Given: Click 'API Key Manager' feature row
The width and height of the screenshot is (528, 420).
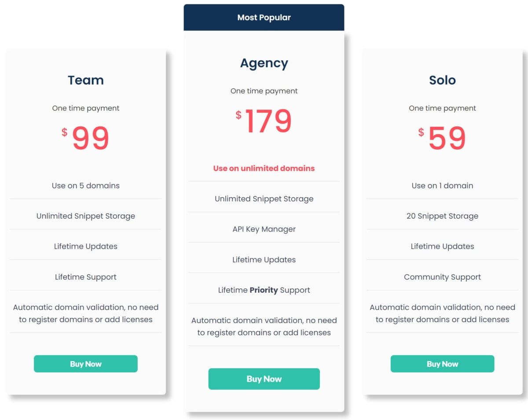Looking at the screenshot, I should pyautogui.click(x=264, y=229).
